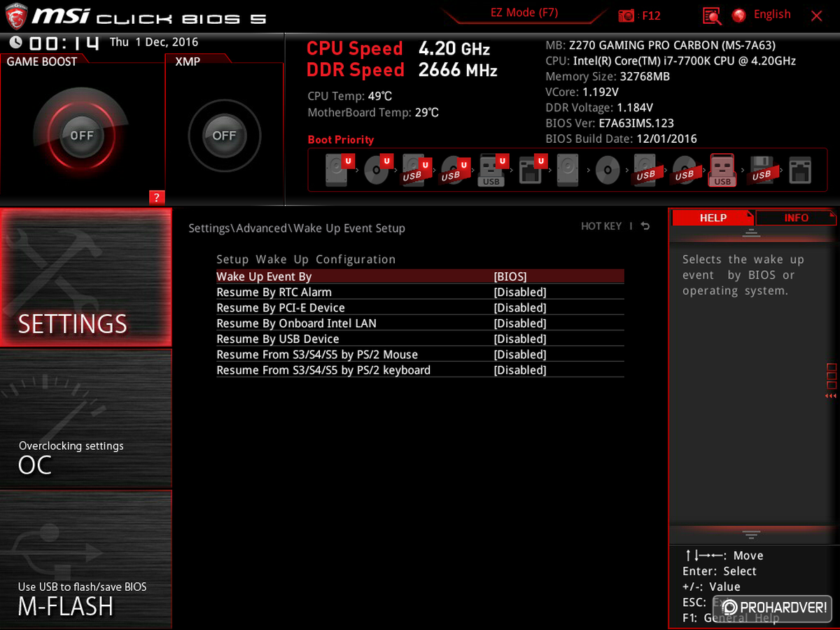840x630 pixels.
Task: Toggle the GAME BOOST knob
Action: [82, 136]
